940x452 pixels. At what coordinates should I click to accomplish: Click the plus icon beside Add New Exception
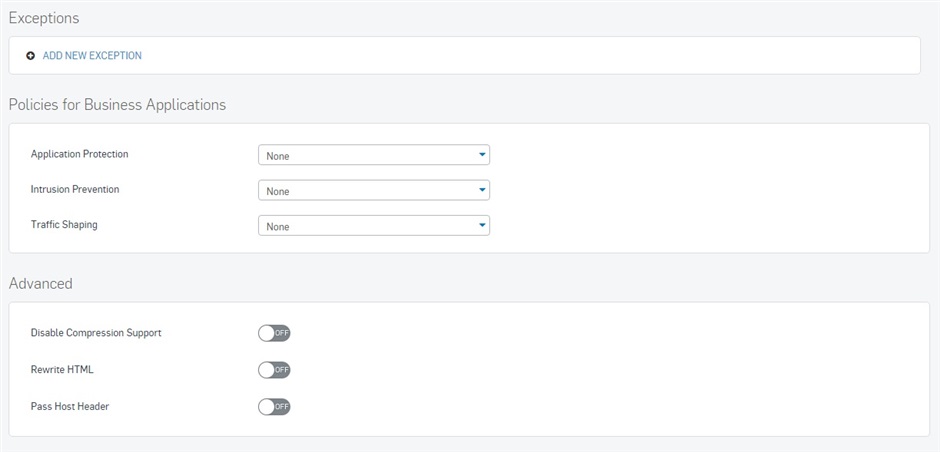click(31, 56)
